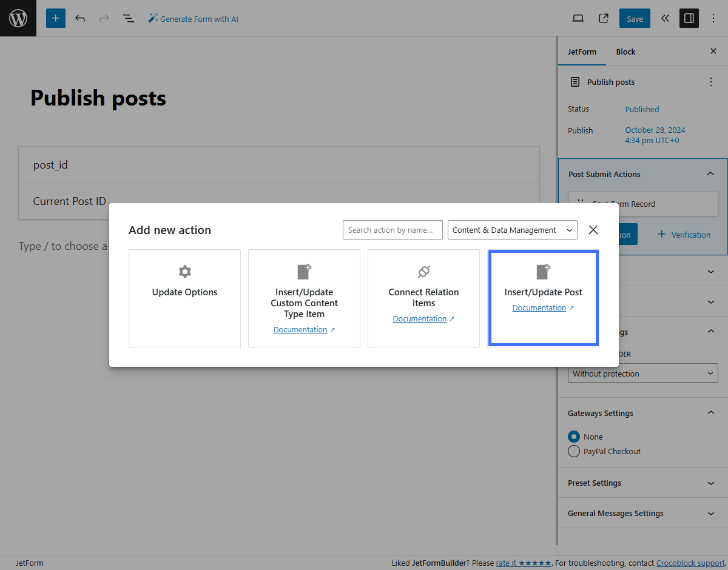Open the options three-dot menu

click(x=713, y=18)
